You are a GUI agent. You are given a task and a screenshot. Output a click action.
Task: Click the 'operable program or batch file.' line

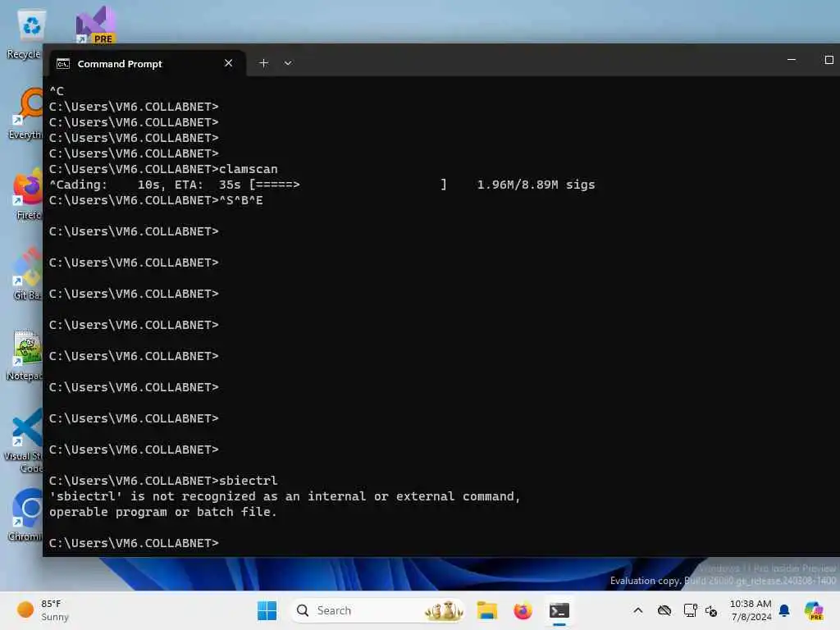[163, 512]
